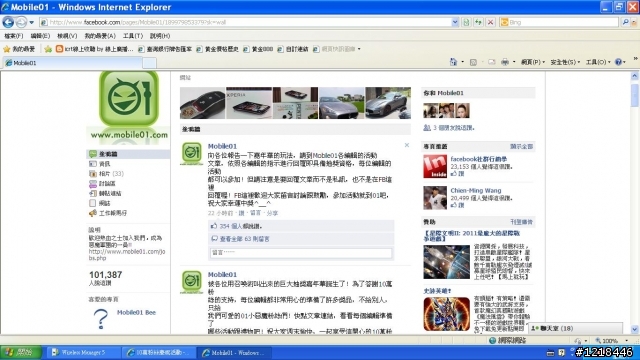Open the mobile01.com/jobs.php link
This screenshot has height=360, width=640.
tap(127, 255)
